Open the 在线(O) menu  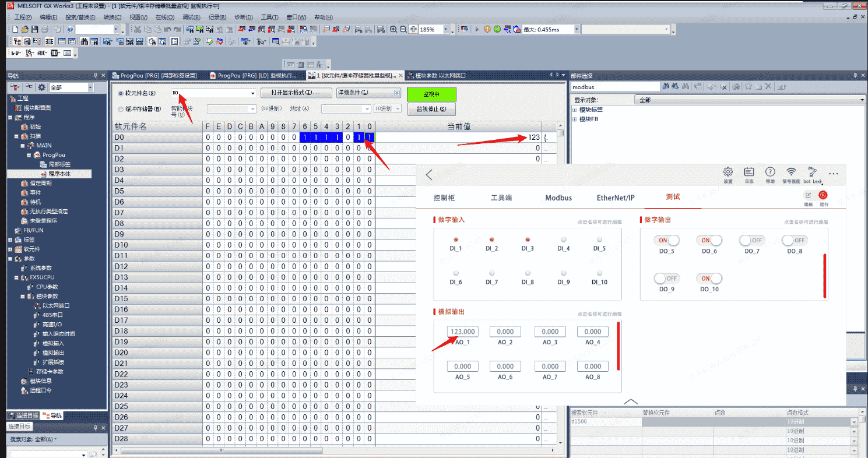coord(165,17)
